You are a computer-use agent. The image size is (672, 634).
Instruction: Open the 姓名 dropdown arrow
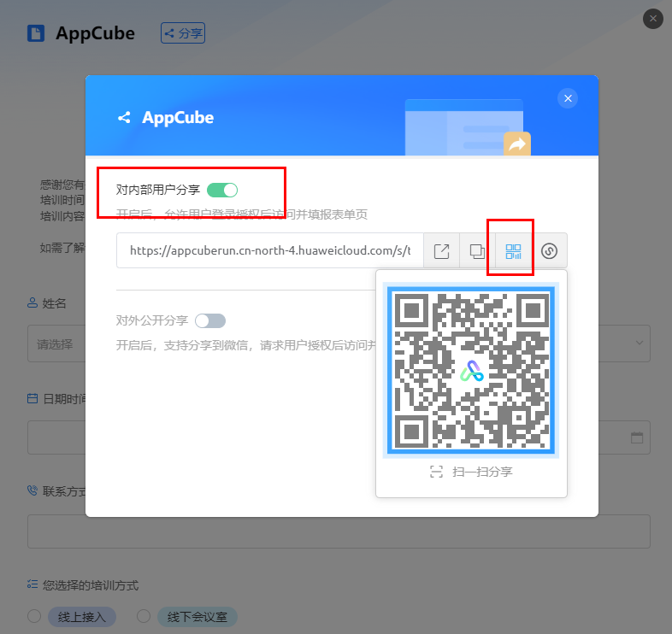[639, 343]
